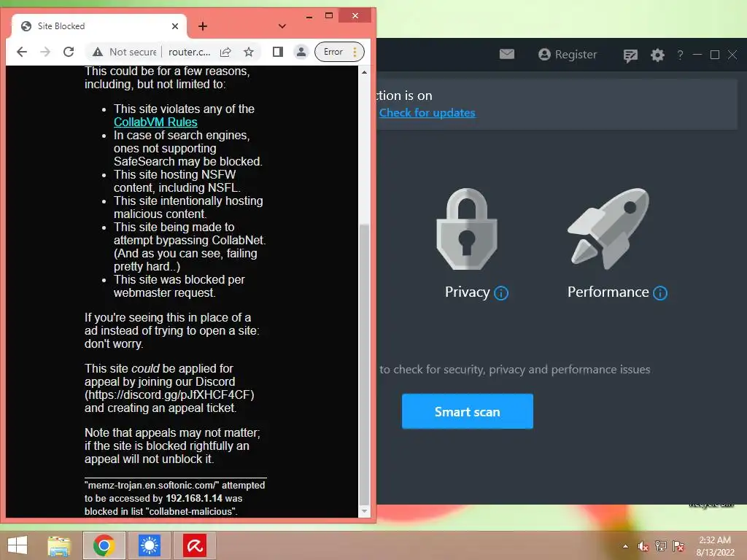The image size is (747, 560).
Task: Click the Not secure warning icon
Action: click(x=98, y=52)
